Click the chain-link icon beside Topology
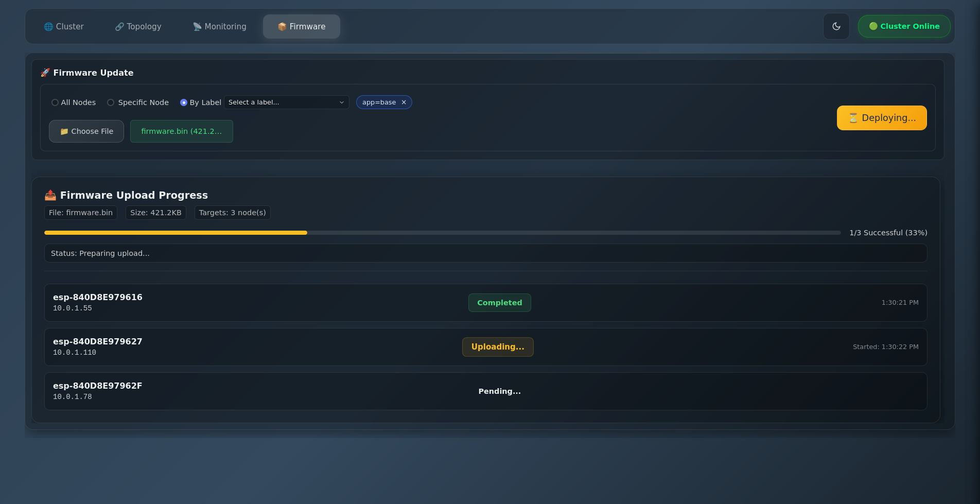Image resolution: width=980 pixels, height=504 pixels. [119, 27]
